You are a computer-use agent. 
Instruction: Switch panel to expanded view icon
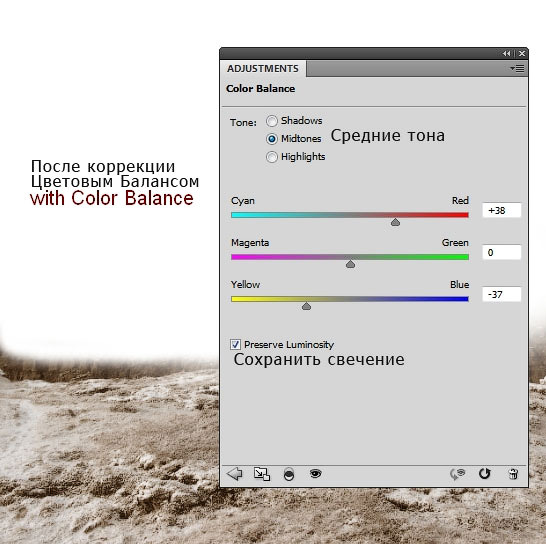262,474
